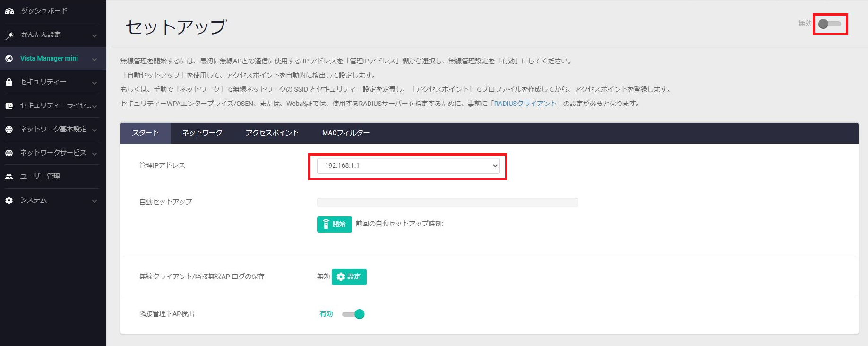This screenshot has height=346, width=868.
Task: Disable the 隣接管理下AP検出 toggle
Action: (353, 314)
